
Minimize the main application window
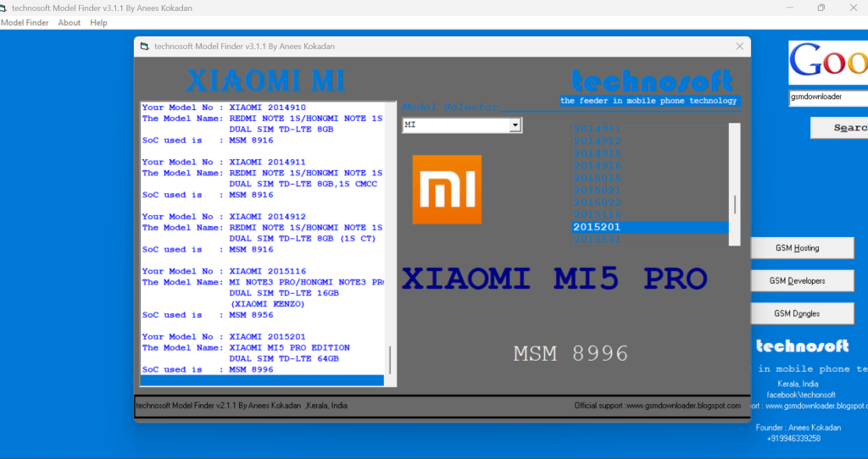[790, 8]
